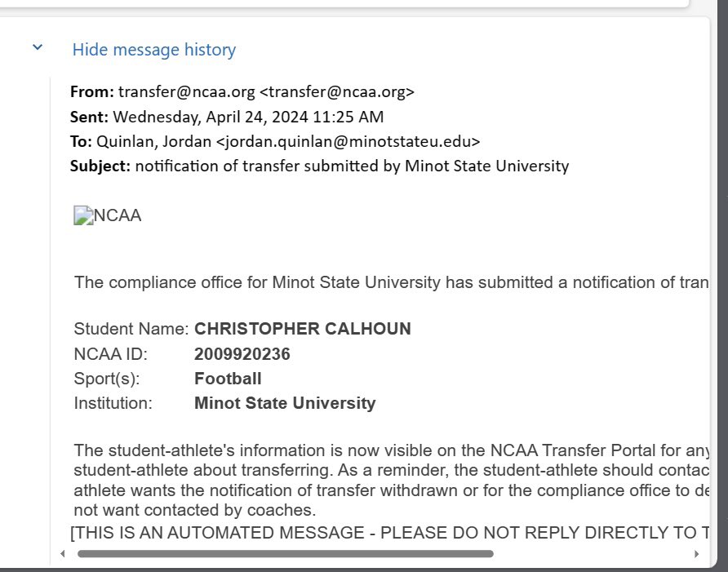
Task: Click the horizontal scrollbar left arrow
Action: point(63,553)
